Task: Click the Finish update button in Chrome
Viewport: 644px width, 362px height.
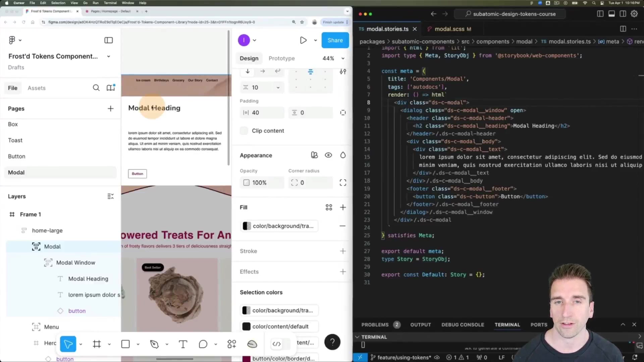Action: (x=335, y=22)
